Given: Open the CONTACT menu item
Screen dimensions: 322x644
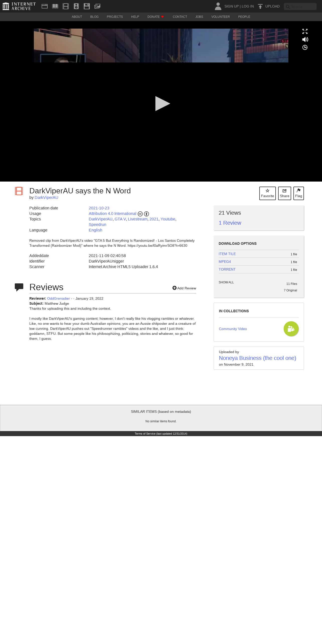Looking at the screenshot, I should click(x=180, y=17).
